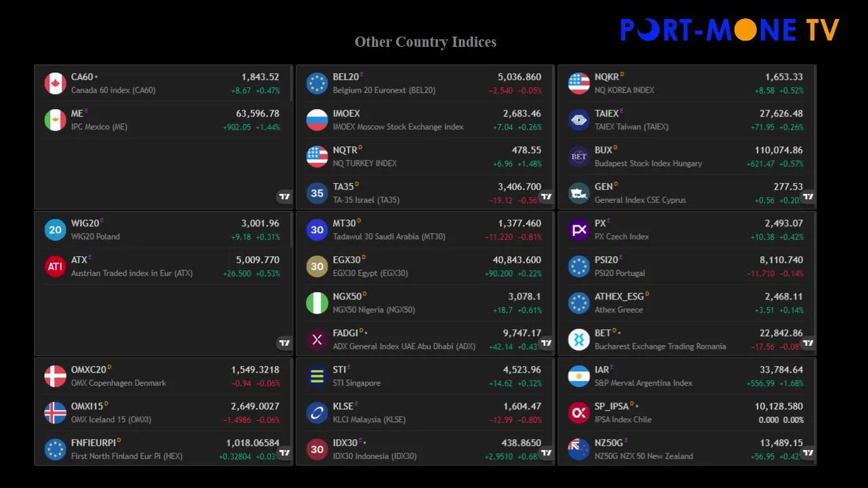Click the Canada flag icon for CA60

pyautogui.click(x=55, y=83)
